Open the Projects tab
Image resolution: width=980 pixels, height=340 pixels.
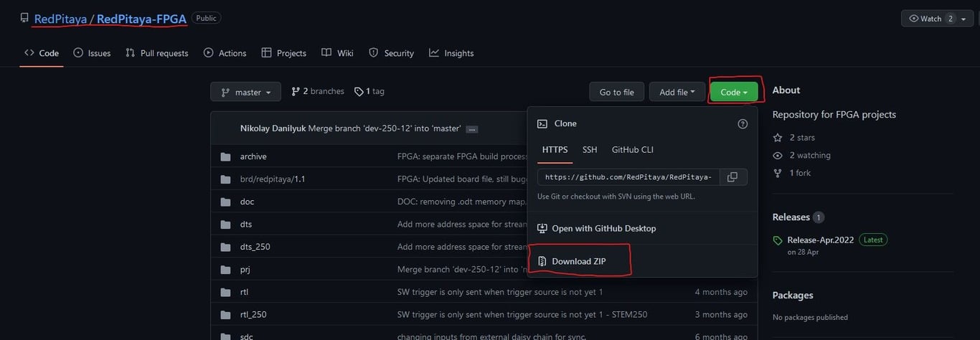pos(283,53)
